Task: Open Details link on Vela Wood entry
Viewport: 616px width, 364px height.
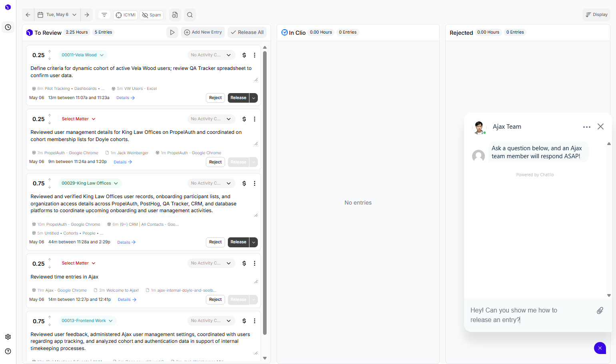Action: [x=126, y=98]
